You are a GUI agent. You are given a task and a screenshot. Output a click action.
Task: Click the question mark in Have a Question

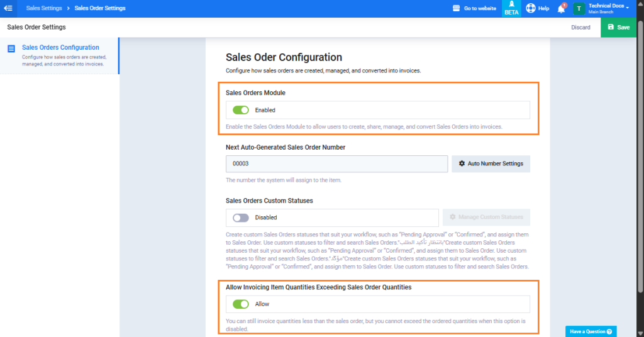tap(609, 332)
